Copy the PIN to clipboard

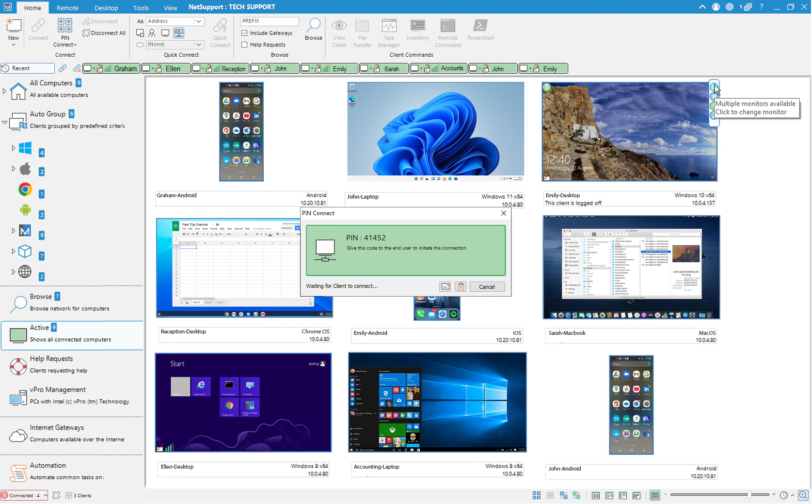(x=460, y=286)
